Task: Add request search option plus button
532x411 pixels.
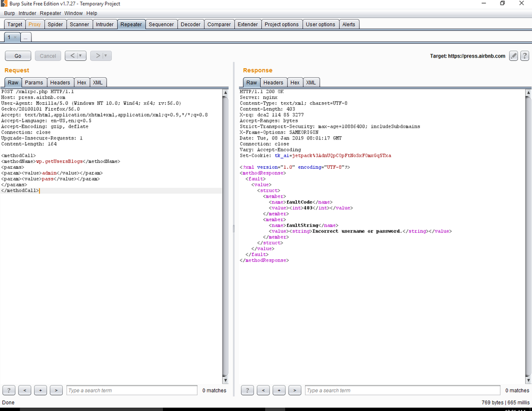Action: coord(40,390)
